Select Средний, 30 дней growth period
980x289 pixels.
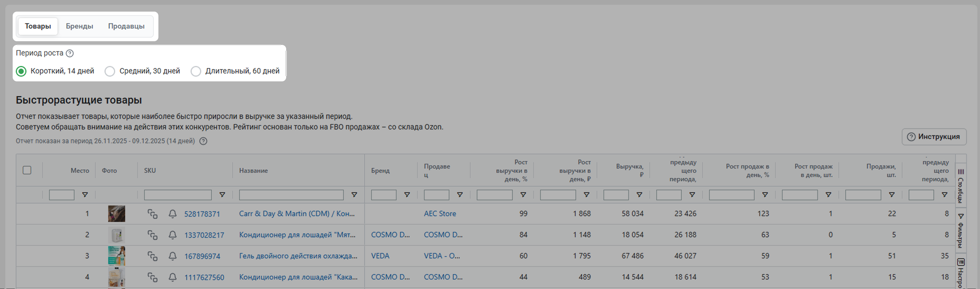tap(110, 71)
